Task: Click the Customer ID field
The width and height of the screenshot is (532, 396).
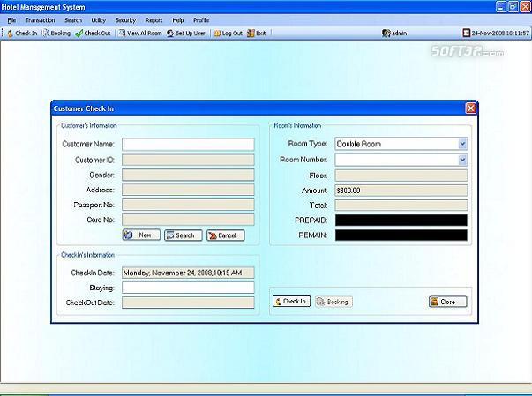Action: [x=188, y=160]
